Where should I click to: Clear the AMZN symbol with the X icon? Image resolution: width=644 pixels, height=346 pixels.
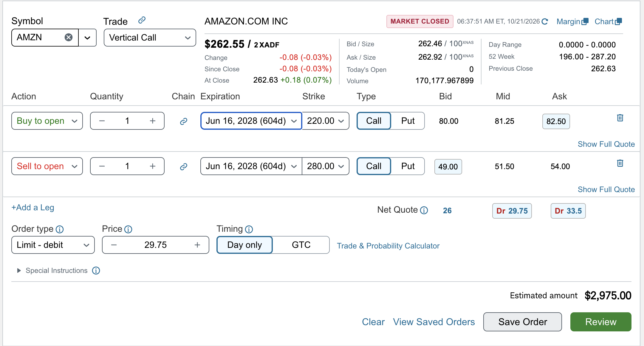(69, 37)
